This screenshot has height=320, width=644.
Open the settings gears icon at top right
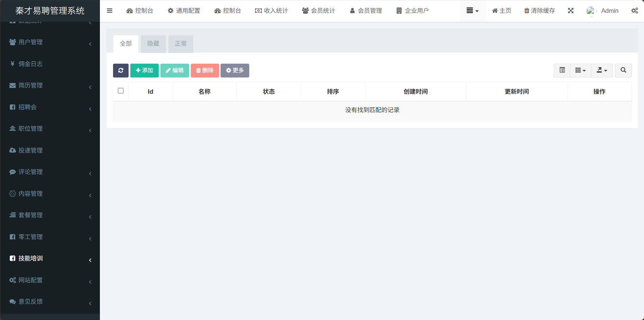(x=635, y=11)
